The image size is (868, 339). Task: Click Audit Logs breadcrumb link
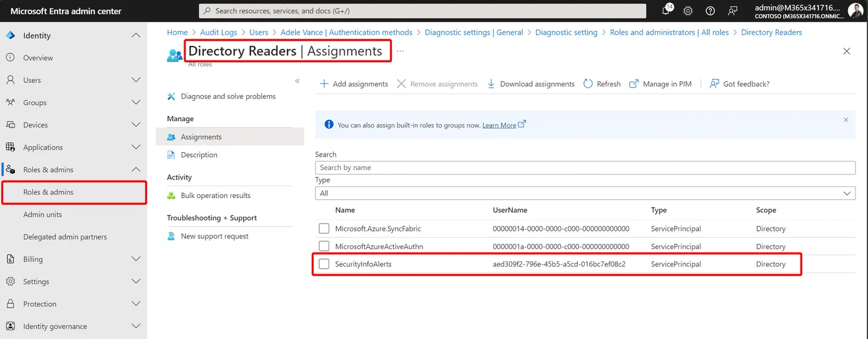[x=218, y=32]
